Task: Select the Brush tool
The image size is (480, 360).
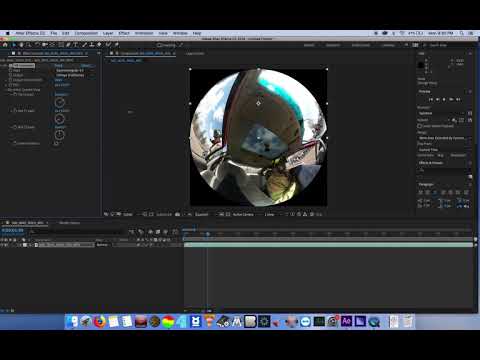Action: pyautogui.click(x=84, y=45)
